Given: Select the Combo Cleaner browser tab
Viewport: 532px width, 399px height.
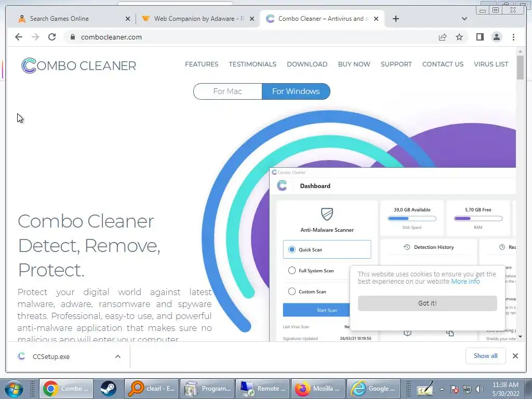Looking at the screenshot, I should click(322, 19).
